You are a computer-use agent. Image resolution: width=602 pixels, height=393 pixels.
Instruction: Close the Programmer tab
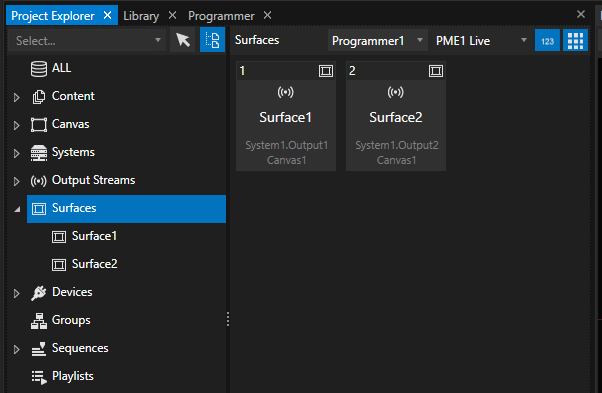(x=268, y=15)
